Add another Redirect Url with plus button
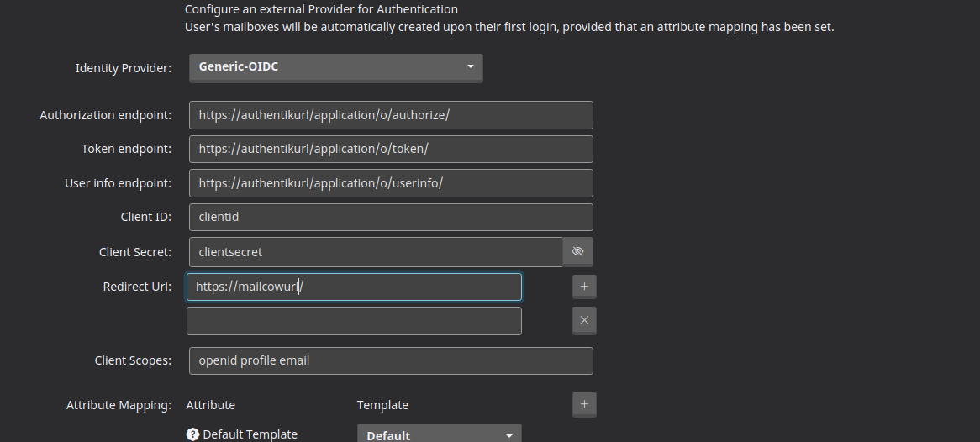 (584, 287)
